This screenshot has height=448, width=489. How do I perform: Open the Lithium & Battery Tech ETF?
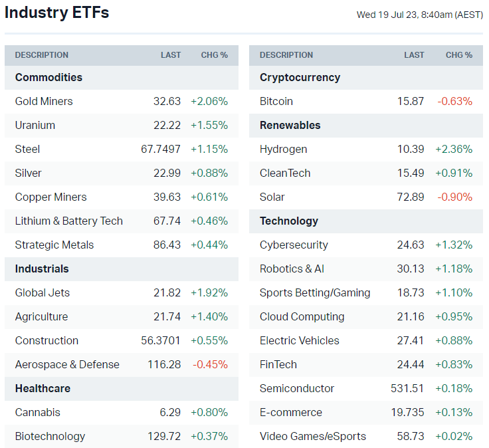click(x=69, y=221)
